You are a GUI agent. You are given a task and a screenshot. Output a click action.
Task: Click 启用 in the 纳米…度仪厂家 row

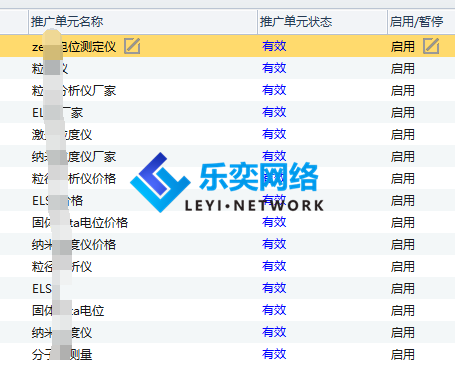click(403, 156)
